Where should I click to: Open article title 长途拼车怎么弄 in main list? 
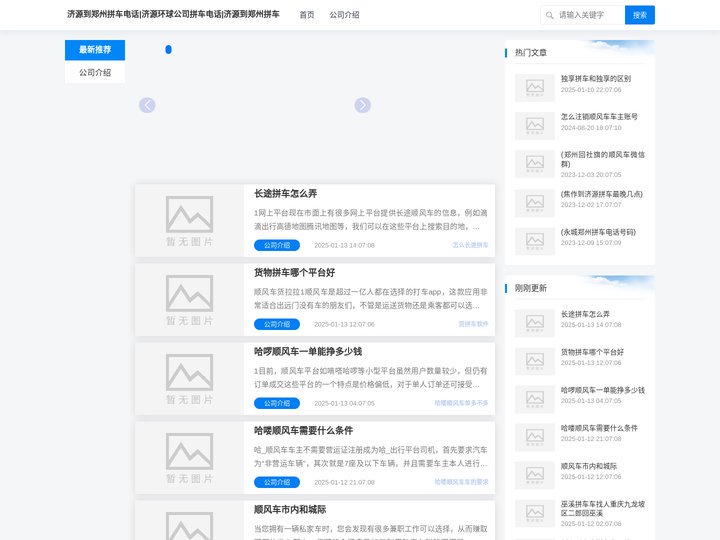(x=286, y=193)
